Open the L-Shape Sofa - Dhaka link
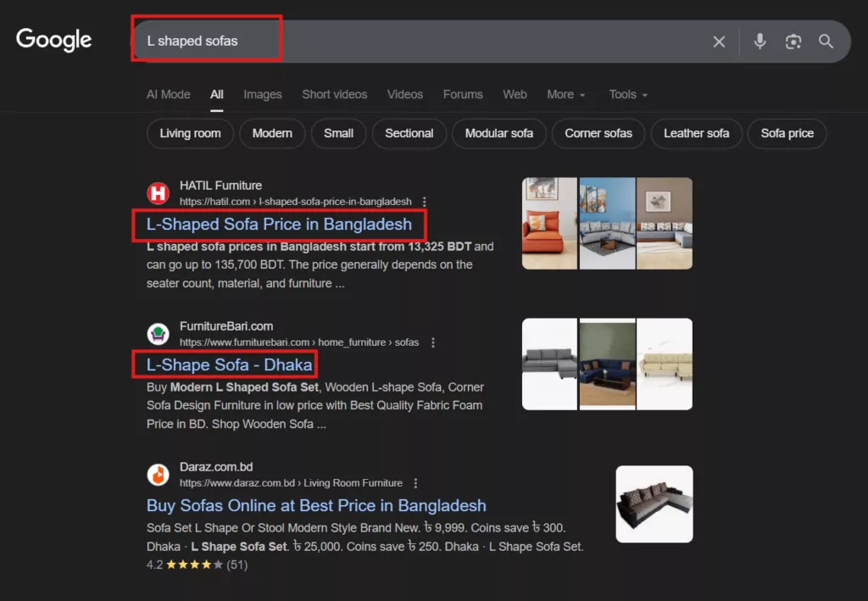The height and width of the screenshot is (601, 868). click(225, 364)
